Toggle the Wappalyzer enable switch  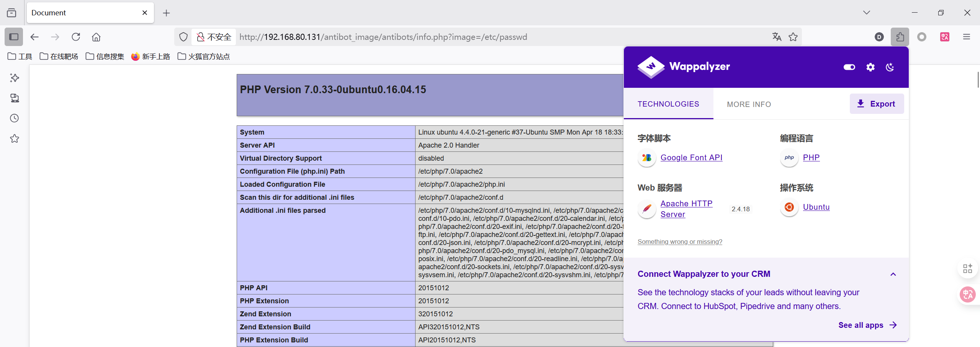click(849, 67)
